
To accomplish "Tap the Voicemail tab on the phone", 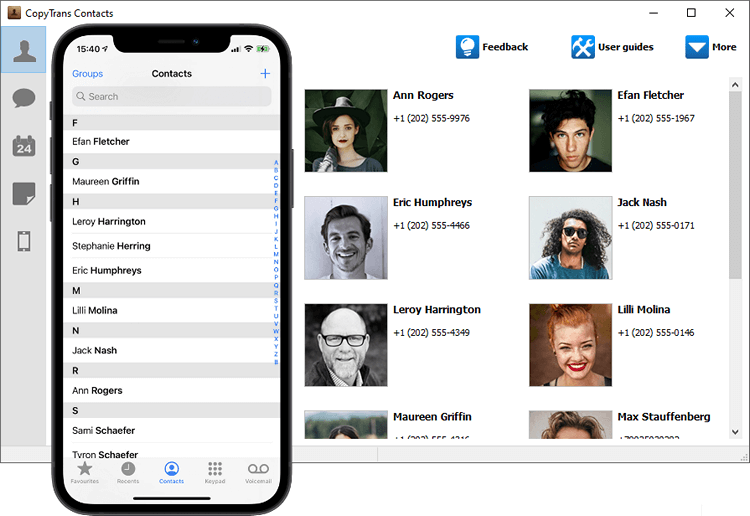I will (x=258, y=472).
